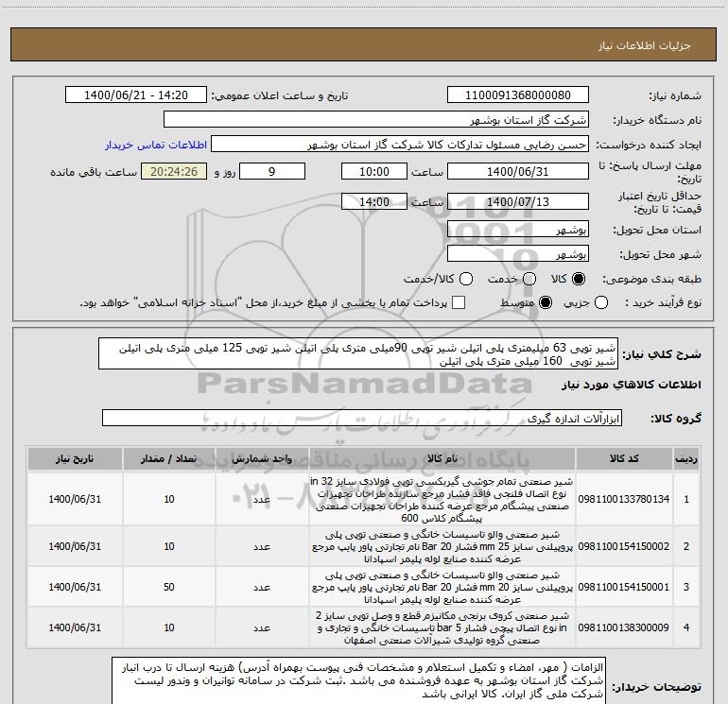This screenshot has height=704, width=728.
Task: Click the جزئیات اطلاعات نیاز header title
Action: coord(645,45)
